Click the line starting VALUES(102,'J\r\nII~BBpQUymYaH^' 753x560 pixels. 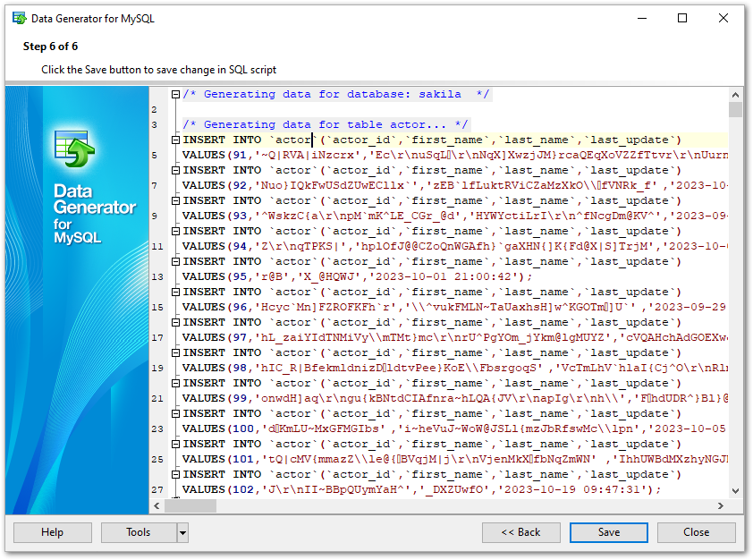pyautogui.click(x=422, y=489)
